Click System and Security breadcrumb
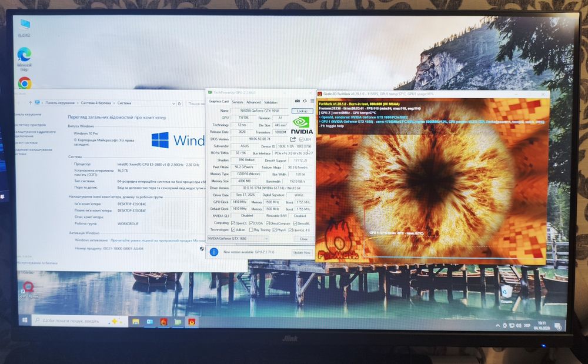 [x=96, y=103]
